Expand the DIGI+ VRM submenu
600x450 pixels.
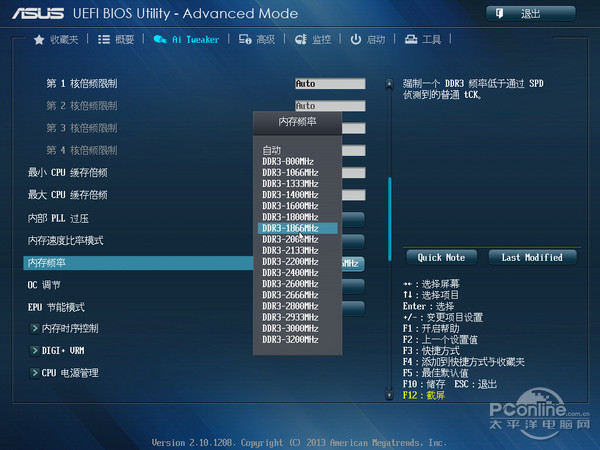coord(34,350)
